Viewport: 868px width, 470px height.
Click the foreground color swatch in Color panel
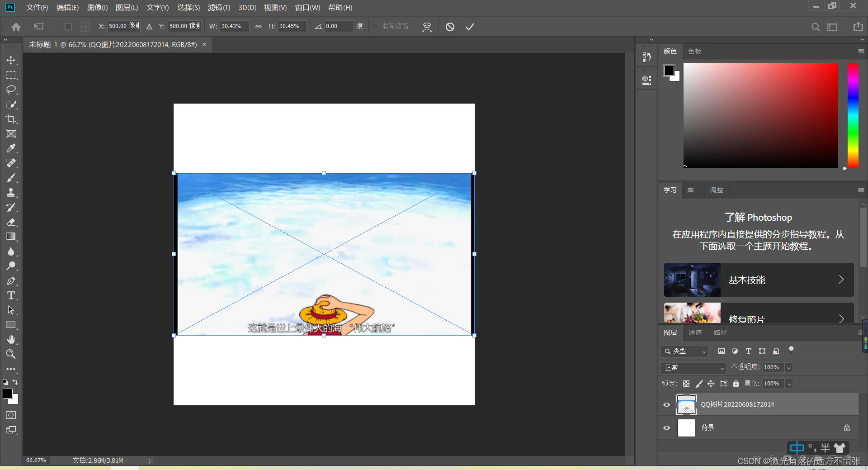pos(669,71)
